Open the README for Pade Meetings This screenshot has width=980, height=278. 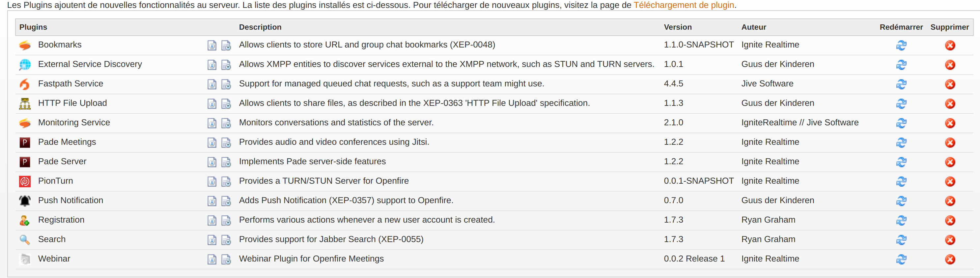[212, 142]
